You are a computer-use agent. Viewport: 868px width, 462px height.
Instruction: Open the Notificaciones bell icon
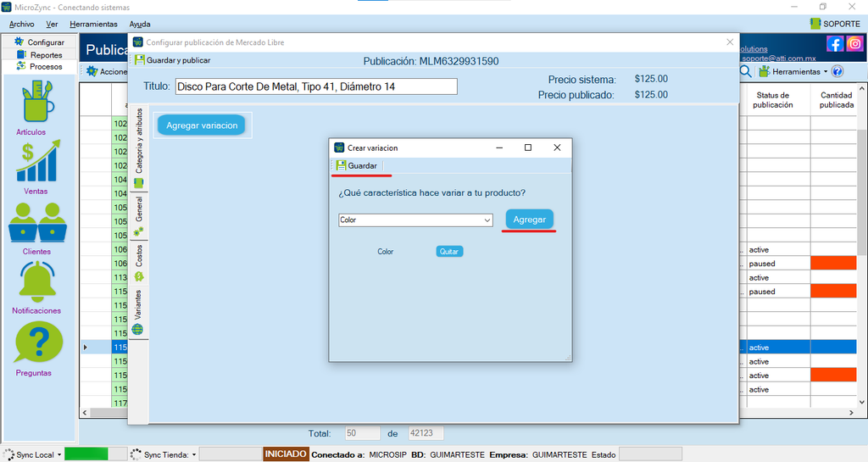tap(37, 281)
